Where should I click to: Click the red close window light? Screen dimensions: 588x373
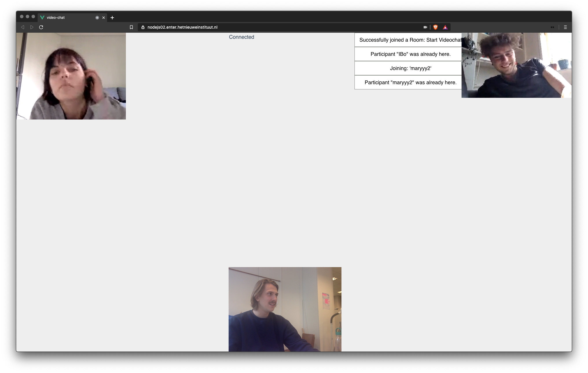22,16
